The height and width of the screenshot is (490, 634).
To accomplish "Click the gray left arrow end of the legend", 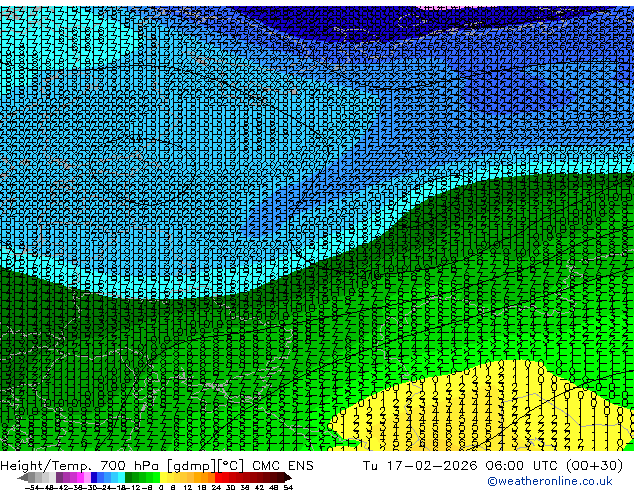I will pyautogui.click(x=23, y=477).
